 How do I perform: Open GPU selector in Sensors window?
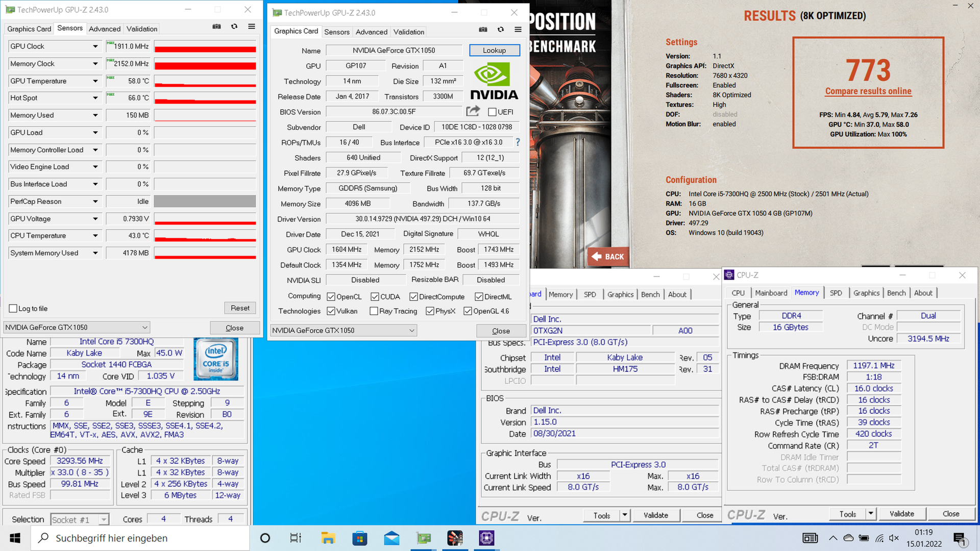pyautogui.click(x=77, y=328)
